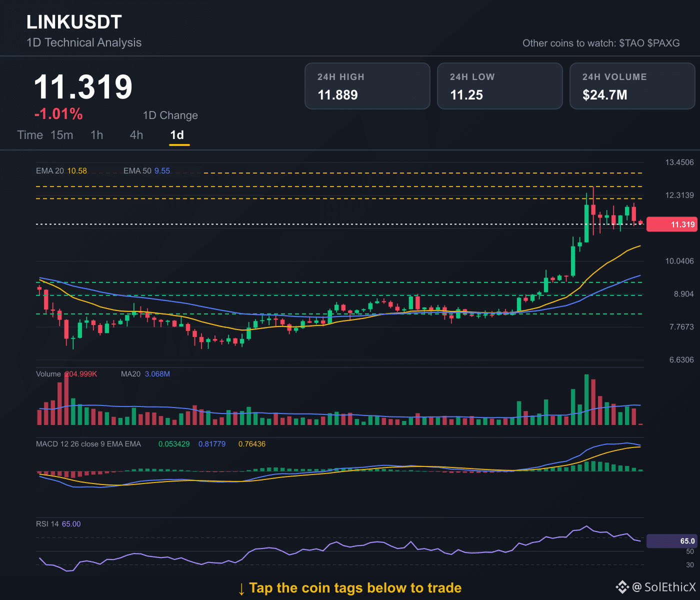The height and width of the screenshot is (600, 700).
Task: Click the RSI 50 level label
Action: point(690,551)
